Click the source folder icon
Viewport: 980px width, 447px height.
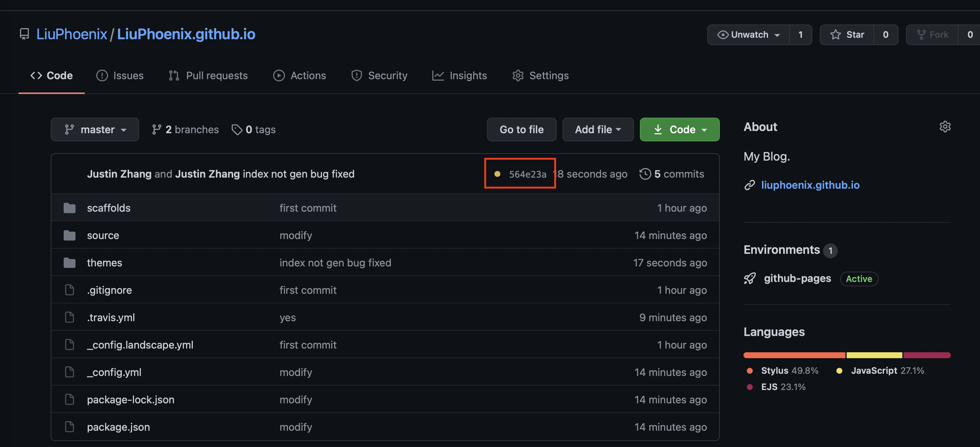[69, 235]
